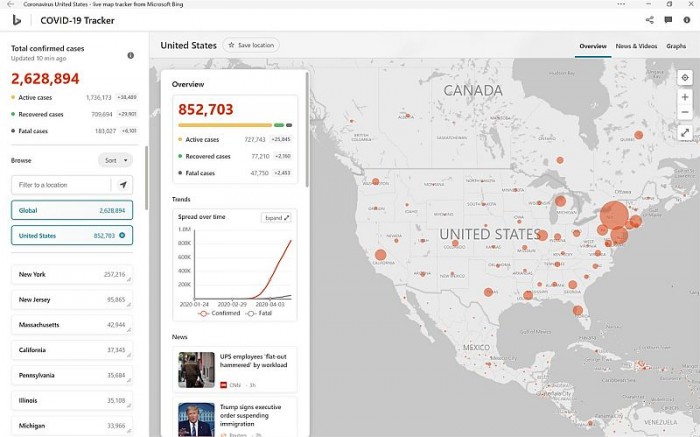Open the Graphs tab
Image resolution: width=700 pixels, height=437 pixels.
click(676, 46)
